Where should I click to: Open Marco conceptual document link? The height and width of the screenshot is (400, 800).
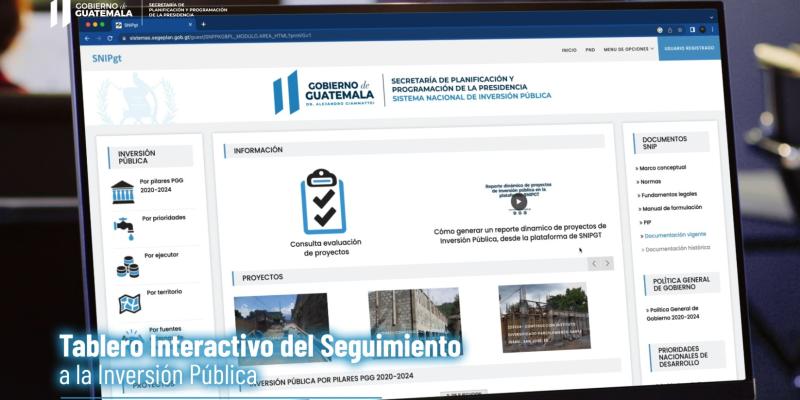[x=662, y=168]
